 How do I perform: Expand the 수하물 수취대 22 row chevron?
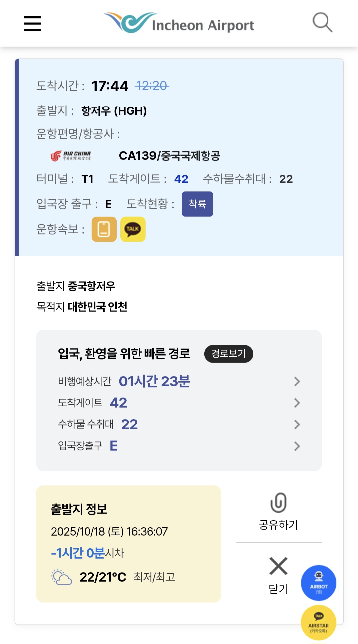click(x=297, y=425)
